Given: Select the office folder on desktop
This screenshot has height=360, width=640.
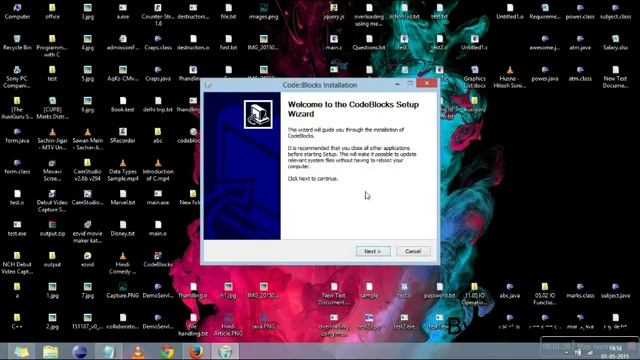Looking at the screenshot, I should point(52,11).
